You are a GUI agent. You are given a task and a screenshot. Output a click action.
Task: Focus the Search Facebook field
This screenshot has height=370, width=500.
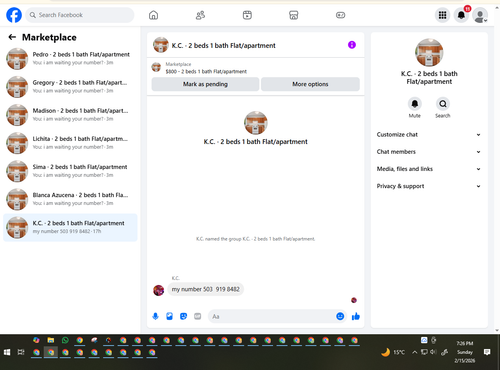click(x=80, y=15)
